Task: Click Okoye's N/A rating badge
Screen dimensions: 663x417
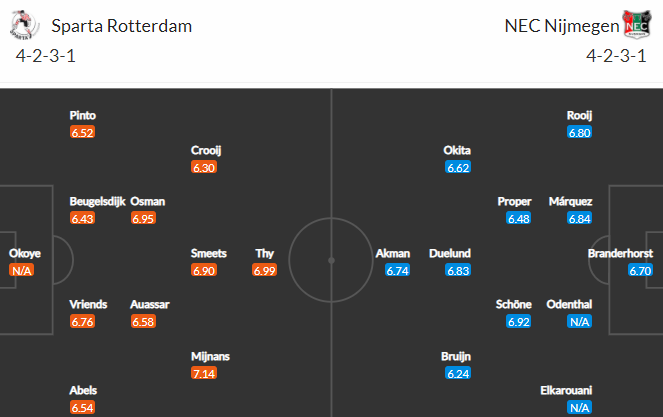Action: pyautogui.click(x=22, y=270)
